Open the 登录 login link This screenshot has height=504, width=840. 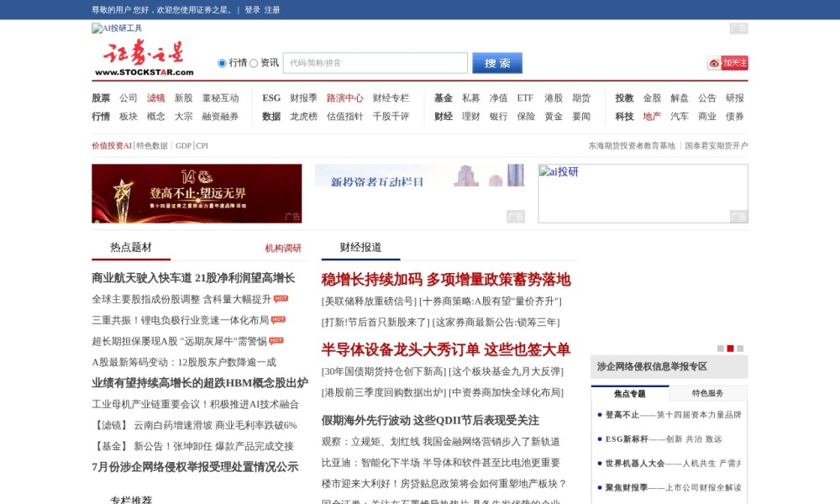pyautogui.click(x=252, y=9)
